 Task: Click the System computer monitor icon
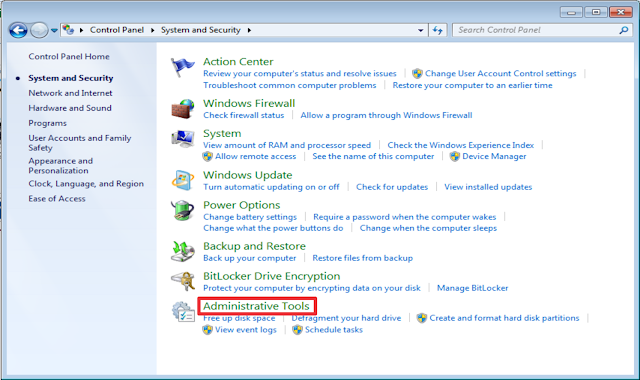(182, 138)
